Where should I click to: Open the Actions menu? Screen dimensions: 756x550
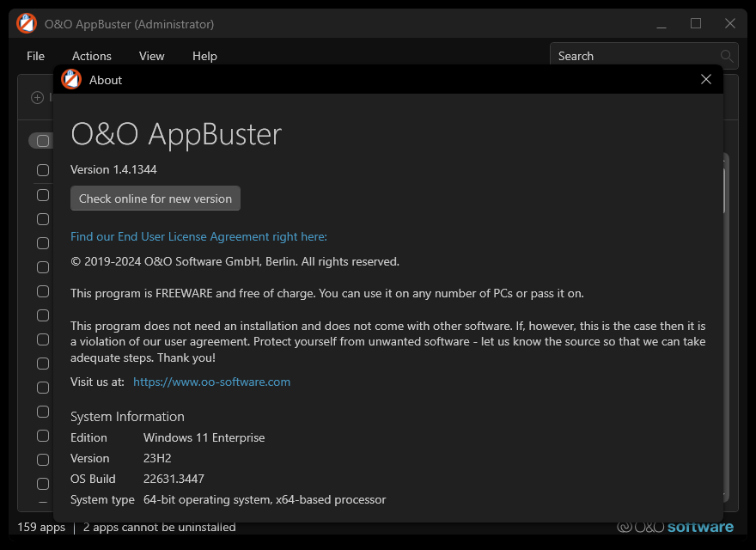pyautogui.click(x=92, y=56)
